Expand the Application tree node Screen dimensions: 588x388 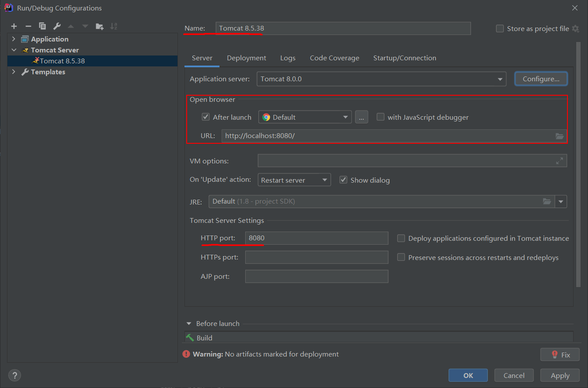[14, 39]
